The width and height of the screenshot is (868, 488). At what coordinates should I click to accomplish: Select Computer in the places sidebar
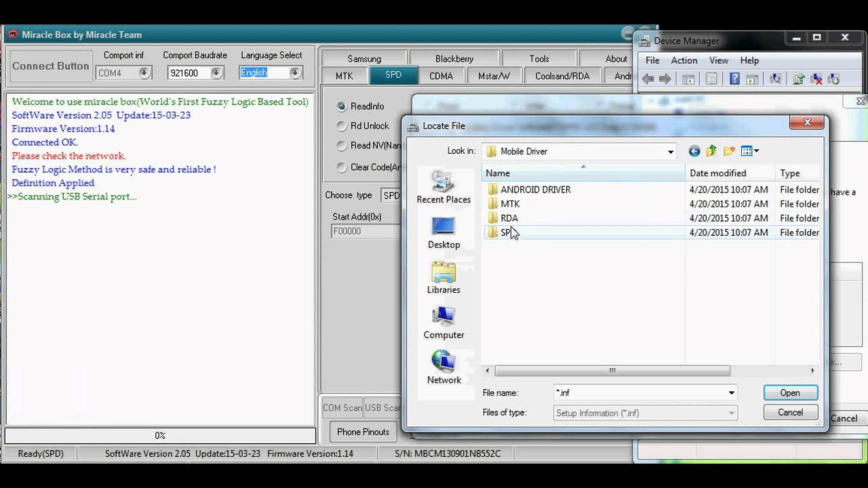443,323
